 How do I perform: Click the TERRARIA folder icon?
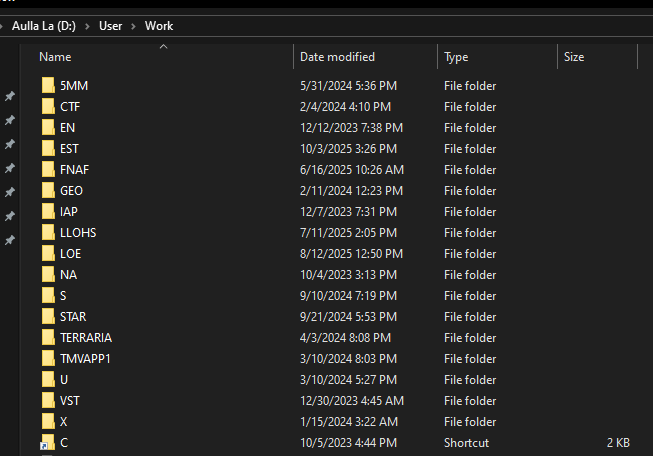pos(47,337)
